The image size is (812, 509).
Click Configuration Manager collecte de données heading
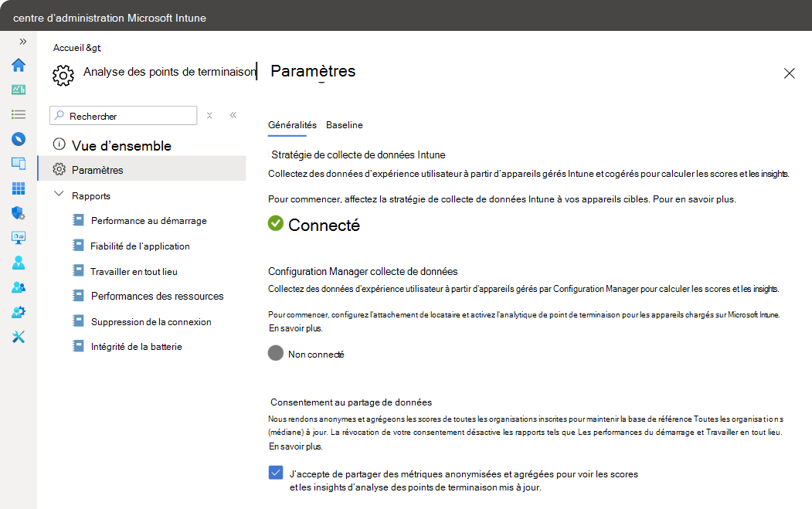pos(363,271)
